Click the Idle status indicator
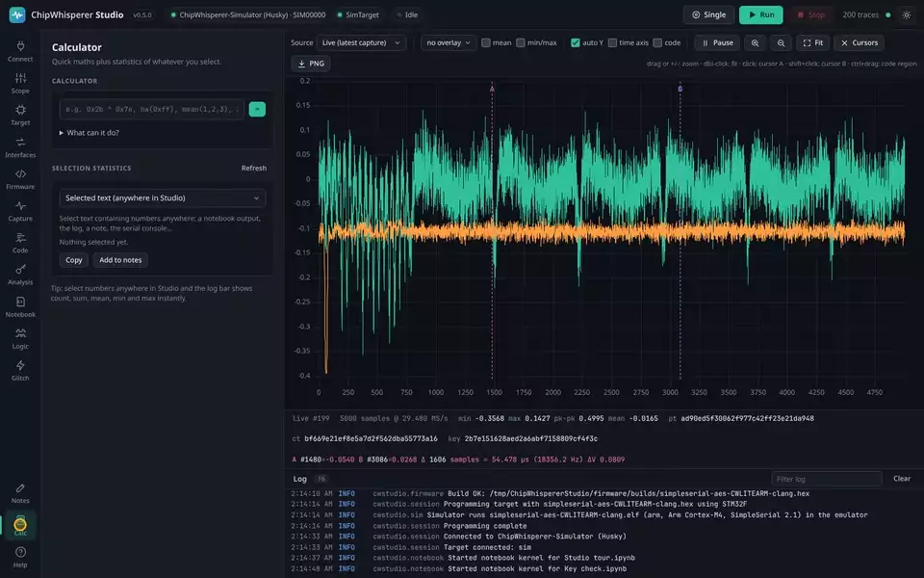 click(x=407, y=14)
